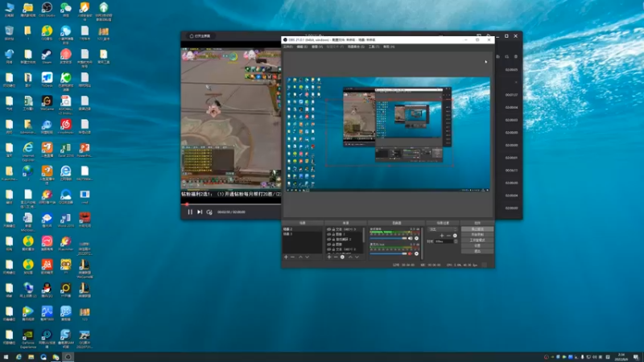Toggle visibility eye of third source row
The height and width of the screenshot is (362, 644).
328,239
